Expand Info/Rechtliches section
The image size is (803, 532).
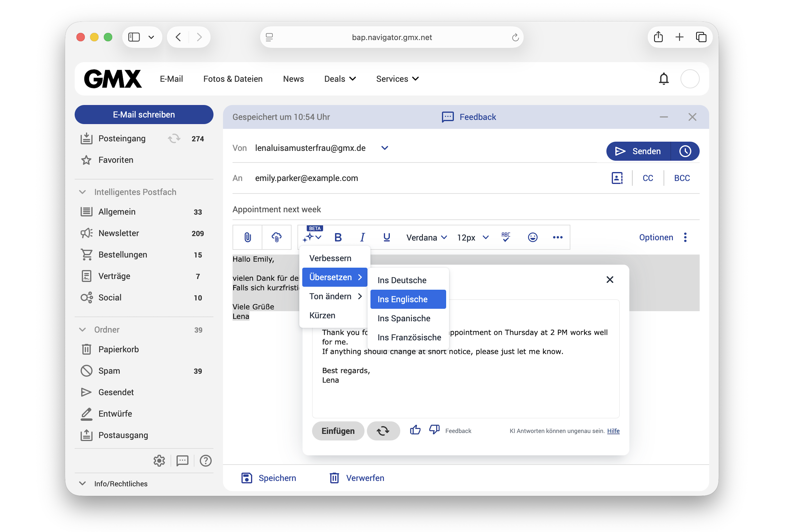(x=83, y=483)
